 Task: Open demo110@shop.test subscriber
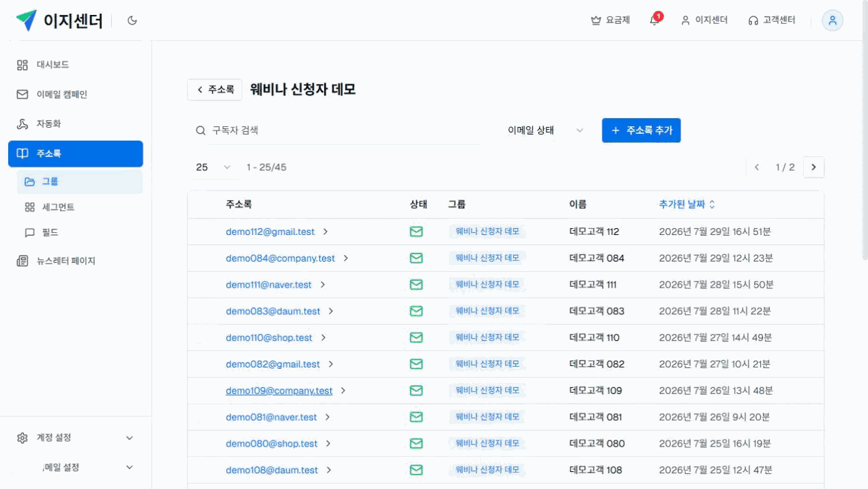tap(269, 337)
